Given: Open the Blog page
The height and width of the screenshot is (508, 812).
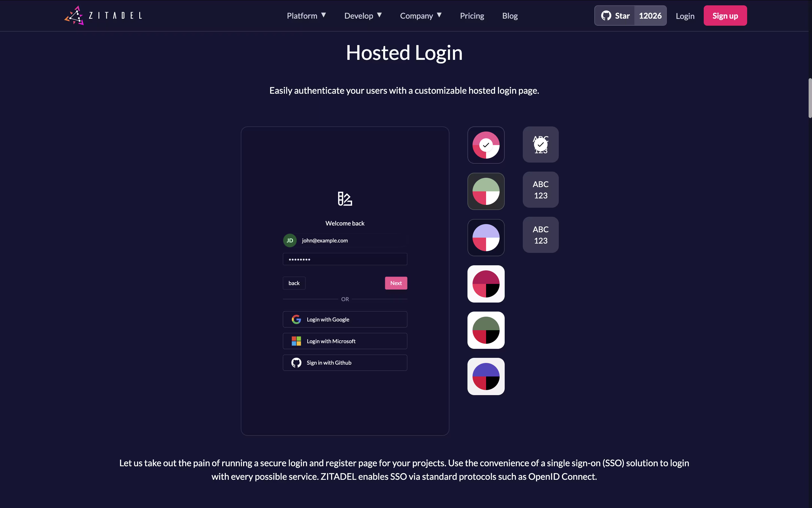Looking at the screenshot, I should [510, 16].
